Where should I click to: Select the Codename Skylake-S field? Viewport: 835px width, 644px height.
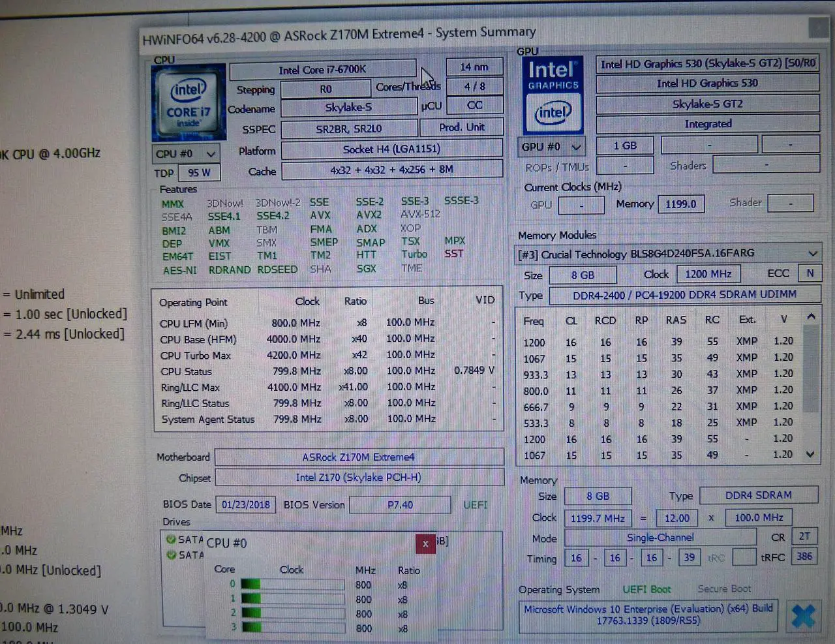(348, 108)
